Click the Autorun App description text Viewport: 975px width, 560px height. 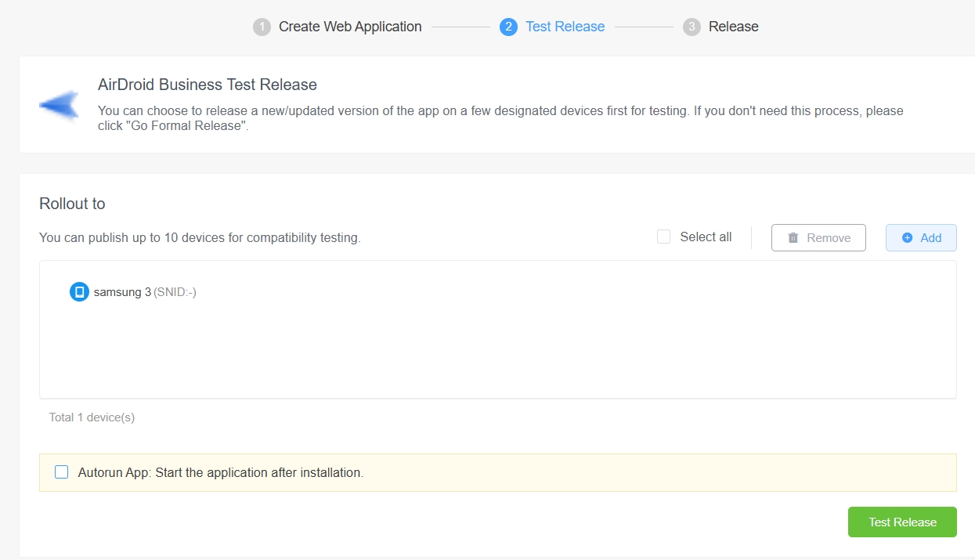(x=221, y=473)
